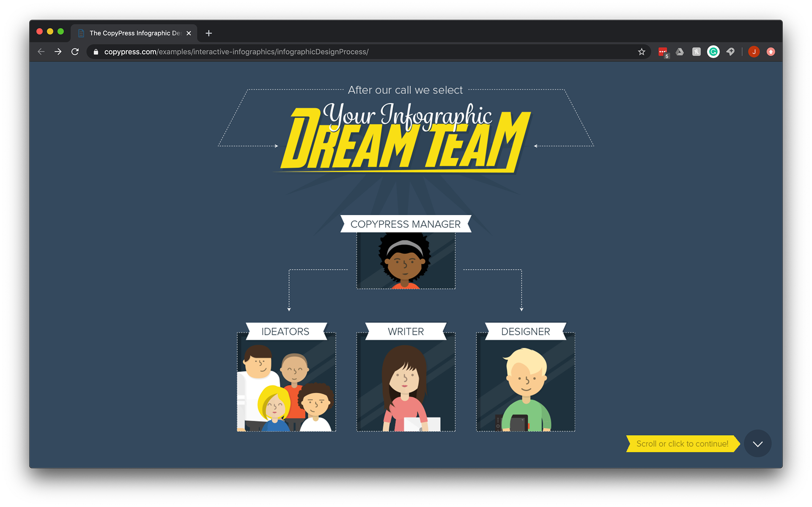Click the red close window button
Screen dimensions: 812x507
(39, 31)
